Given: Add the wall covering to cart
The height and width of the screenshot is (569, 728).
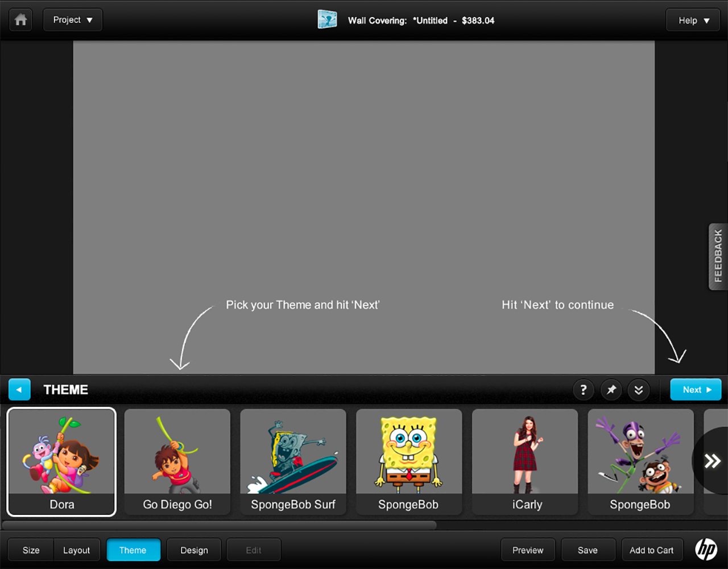Looking at the screenshot, I should click(x=651, y=550).
